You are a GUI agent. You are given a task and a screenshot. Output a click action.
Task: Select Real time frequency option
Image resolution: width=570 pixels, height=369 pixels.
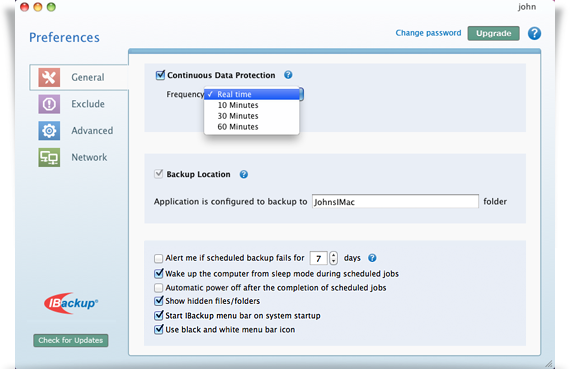tap(252, 95)
